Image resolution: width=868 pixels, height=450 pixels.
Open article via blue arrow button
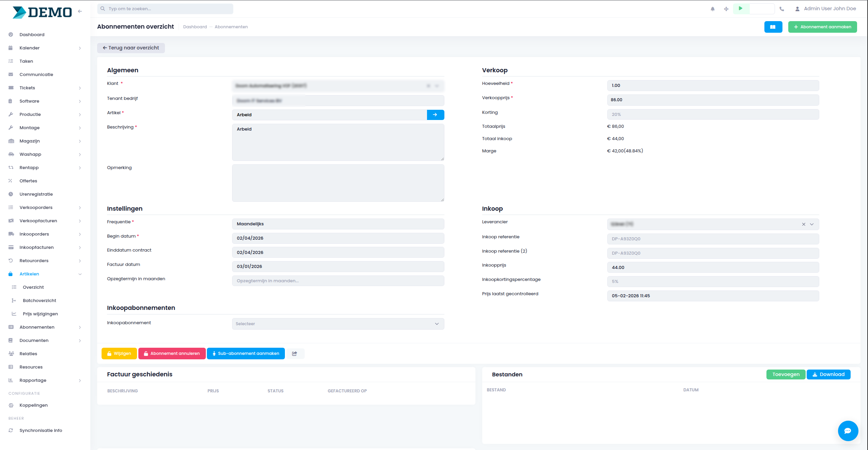(x=435, y=115)
